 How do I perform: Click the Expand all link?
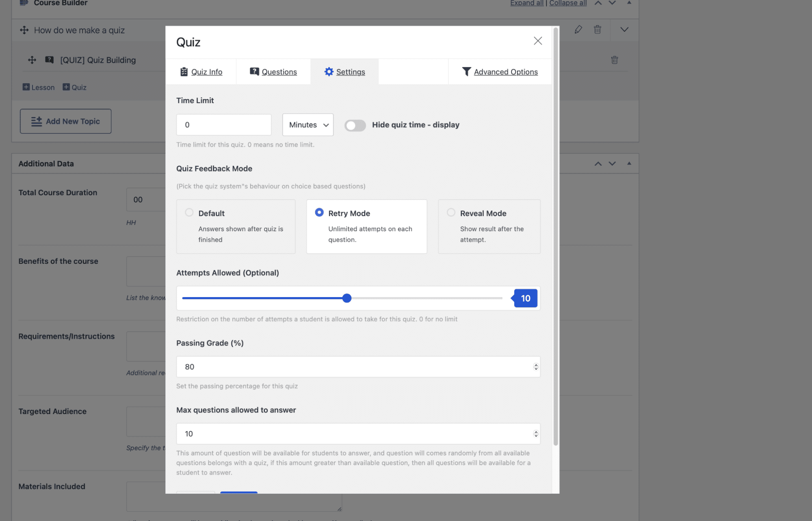click(x=526, y=3)
